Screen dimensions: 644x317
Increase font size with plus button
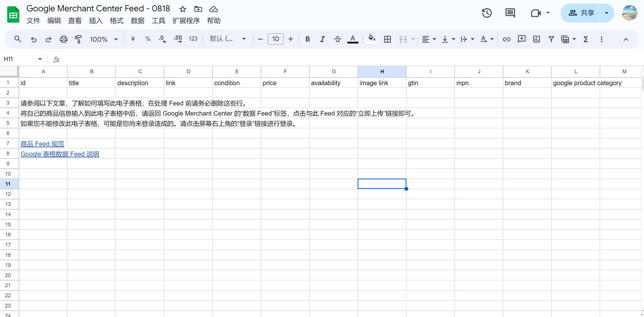pos(291,39)
